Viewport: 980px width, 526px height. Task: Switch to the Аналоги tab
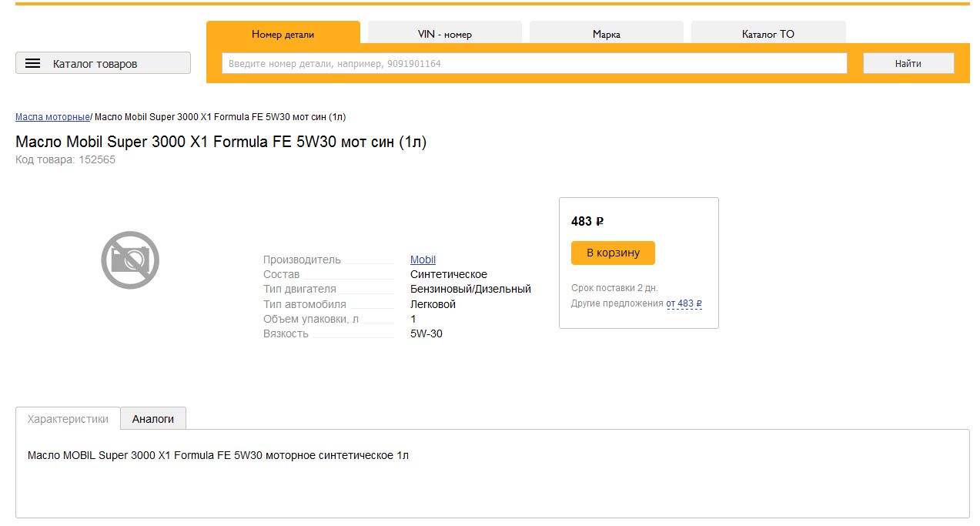pos(153,419)
